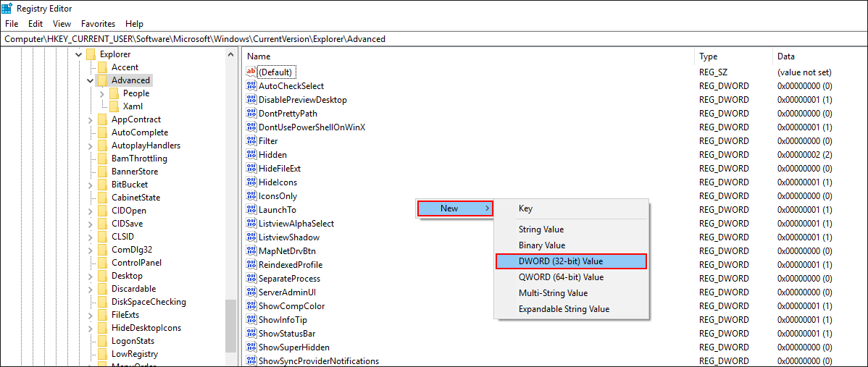Viewport: 868px width, 367px height.
Task: Click the DontUsePowerShellOnWinX DWORD icon
Action: pyautogui.click(x=251, y=127)
